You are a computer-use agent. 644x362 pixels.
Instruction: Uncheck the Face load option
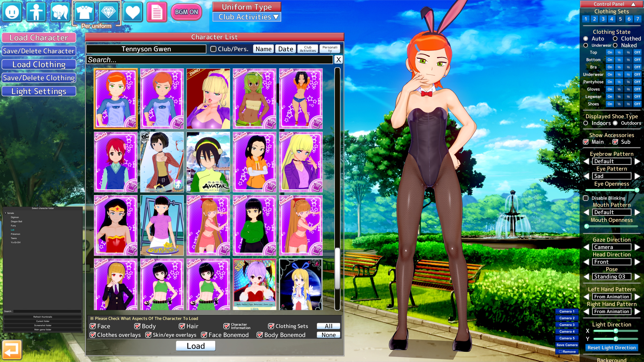coord(93,326)
